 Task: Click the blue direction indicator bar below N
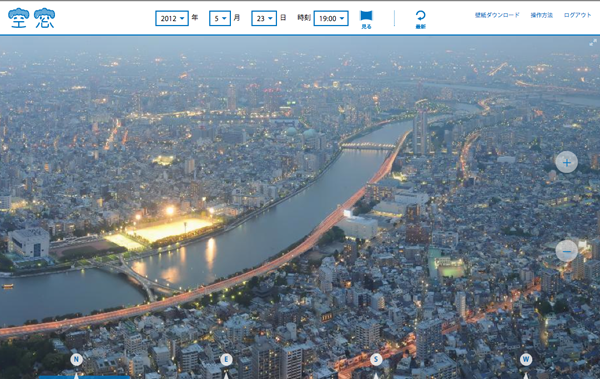click(84, 377)
